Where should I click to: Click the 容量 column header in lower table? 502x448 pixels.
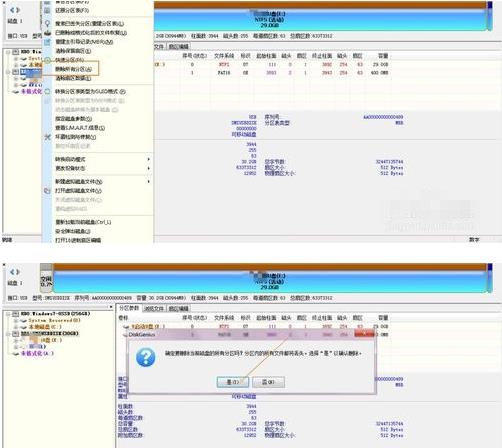tap(383, 318)
